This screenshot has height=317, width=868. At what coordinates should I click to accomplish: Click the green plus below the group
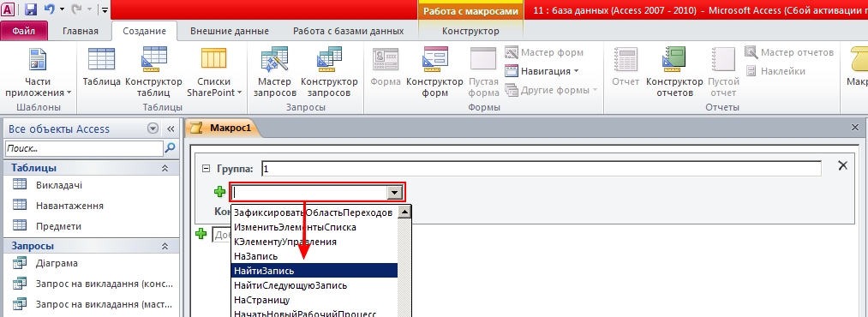click(x=201, y=234)
